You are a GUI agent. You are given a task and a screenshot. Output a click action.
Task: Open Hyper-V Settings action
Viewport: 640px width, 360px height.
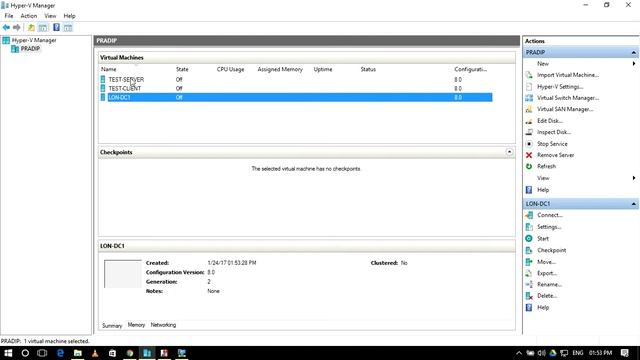tap(560, 87)
